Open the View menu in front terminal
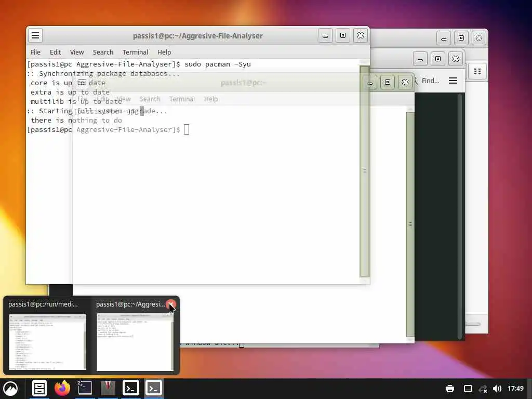Viewport: 532px width, 399px height. tap(77, 52)
